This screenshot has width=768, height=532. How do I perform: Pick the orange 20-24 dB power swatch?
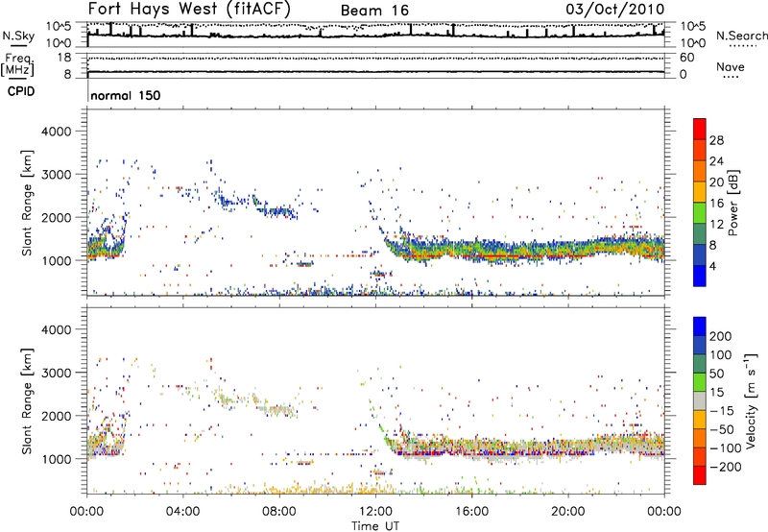click(700, 172)
